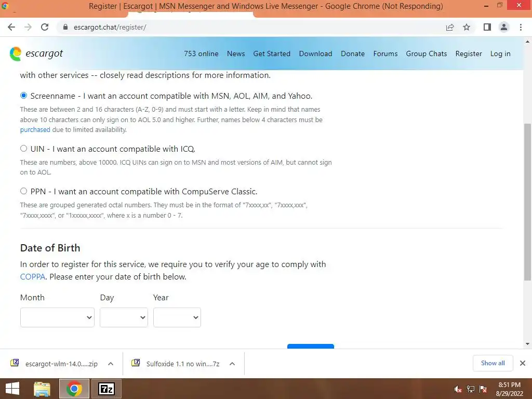Click the blue button below Year
Viewport: 532px width, 399px height.
coord(311,346)
